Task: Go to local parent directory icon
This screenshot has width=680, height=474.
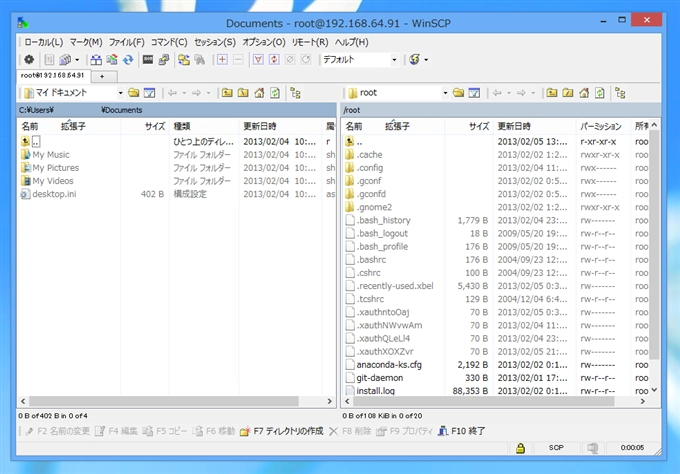Action: [227, 92]
